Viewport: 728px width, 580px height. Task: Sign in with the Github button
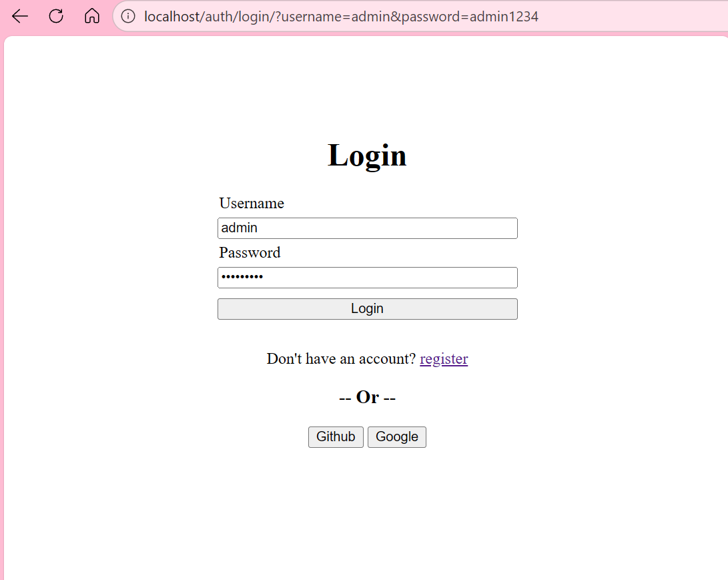[336, 437]
